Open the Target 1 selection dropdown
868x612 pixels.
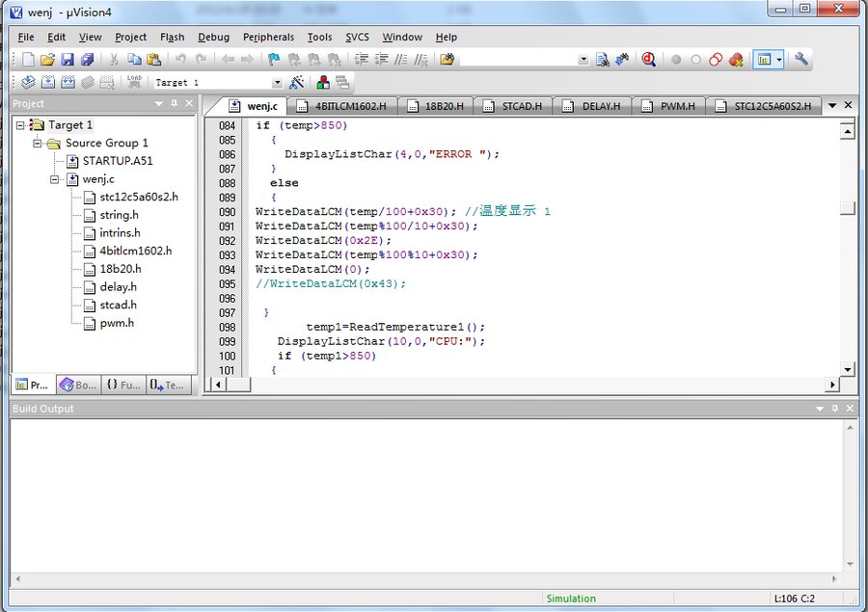278,81
